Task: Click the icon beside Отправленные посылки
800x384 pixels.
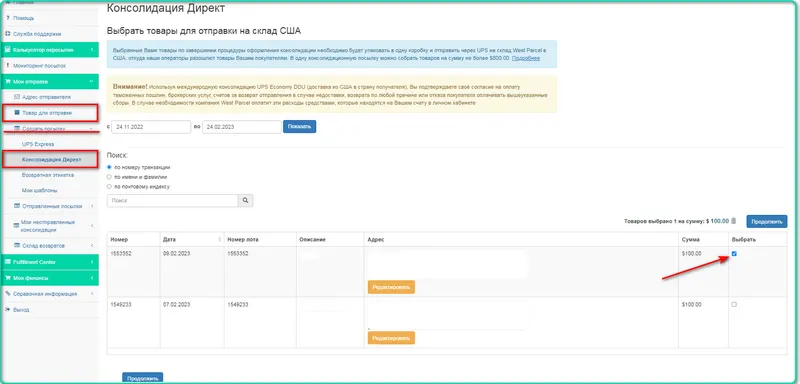Action: (x=17, y=206)
